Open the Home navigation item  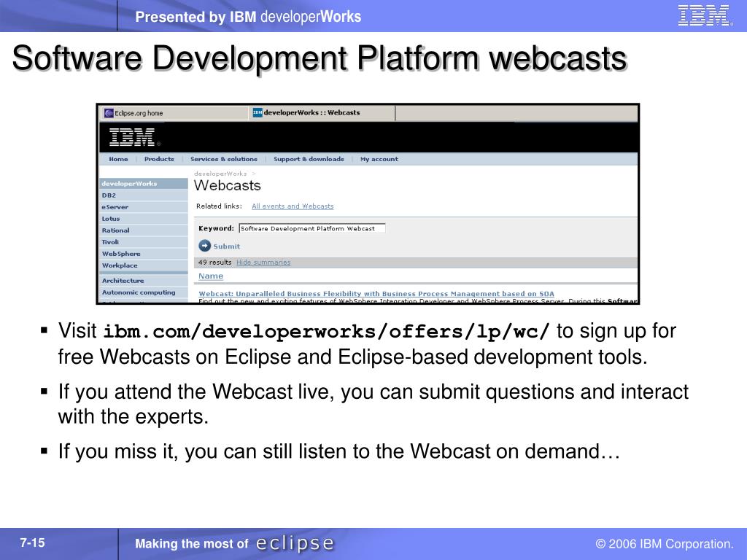118,159
